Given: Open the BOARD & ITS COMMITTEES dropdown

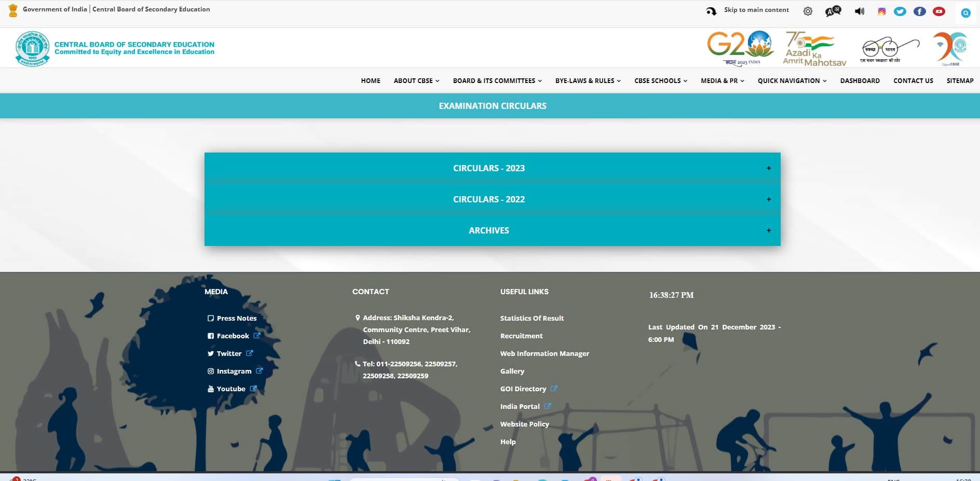Looking at the screenshot, I should (496, 80).
